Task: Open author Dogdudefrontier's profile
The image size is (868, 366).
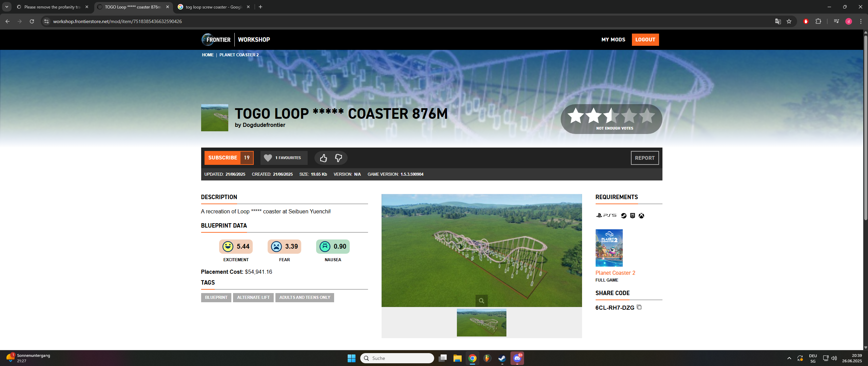Action: point(264,125)
